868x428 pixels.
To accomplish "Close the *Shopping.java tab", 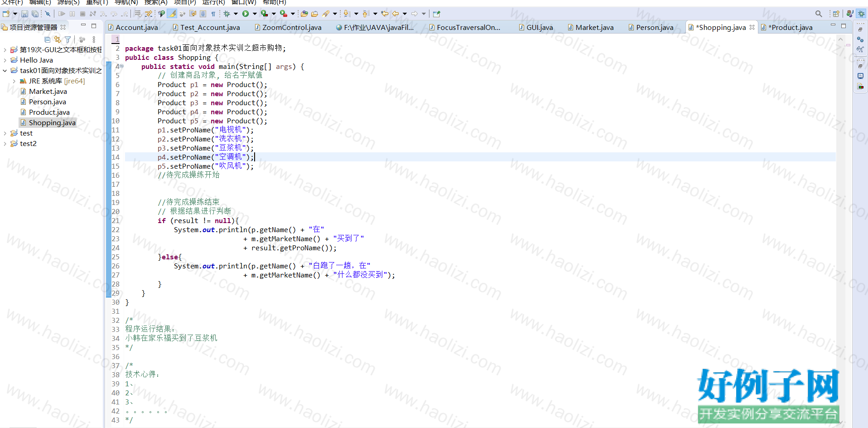I will (x=752, y=27).
